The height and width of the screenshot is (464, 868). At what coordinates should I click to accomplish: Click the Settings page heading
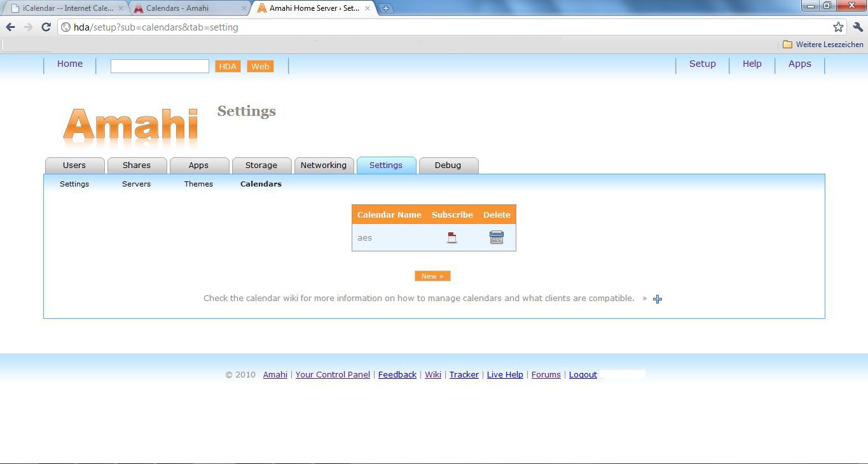(247, 111)
